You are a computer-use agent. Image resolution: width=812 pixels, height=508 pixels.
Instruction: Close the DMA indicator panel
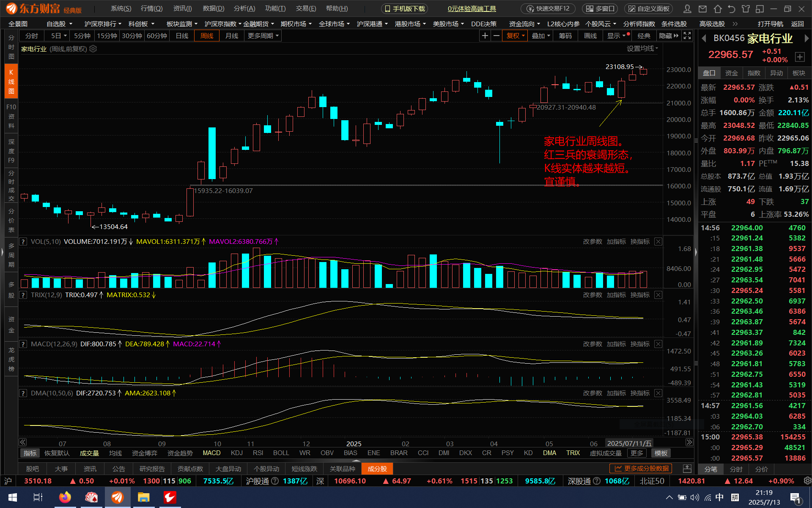[x=658, y=393]
